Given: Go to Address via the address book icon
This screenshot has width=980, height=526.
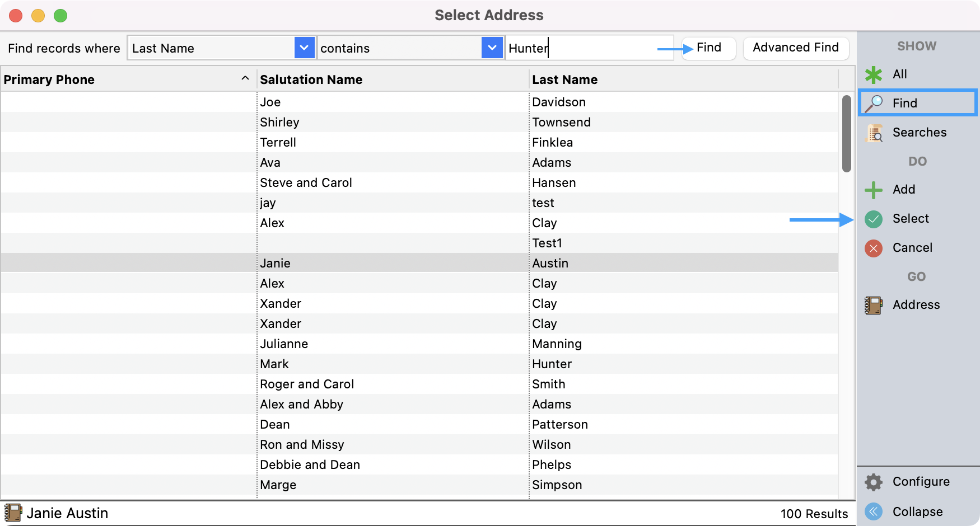Looking at the screenshot, I should [874, 305].
